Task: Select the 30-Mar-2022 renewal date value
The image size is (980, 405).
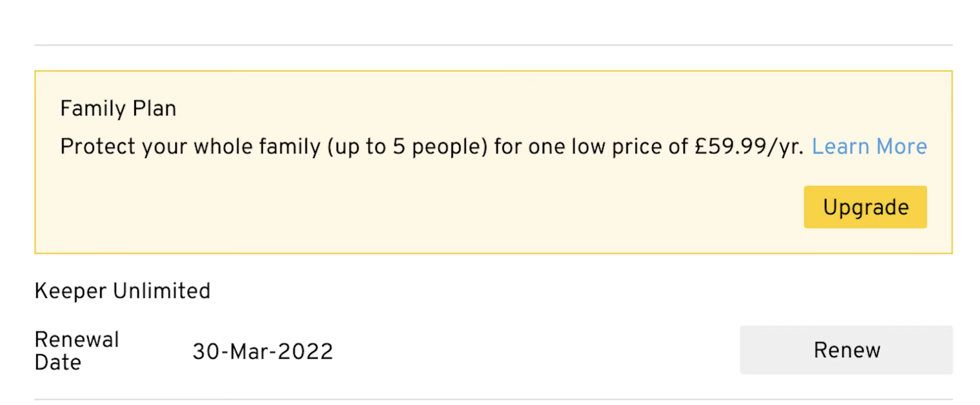Action: click(263, 352)
